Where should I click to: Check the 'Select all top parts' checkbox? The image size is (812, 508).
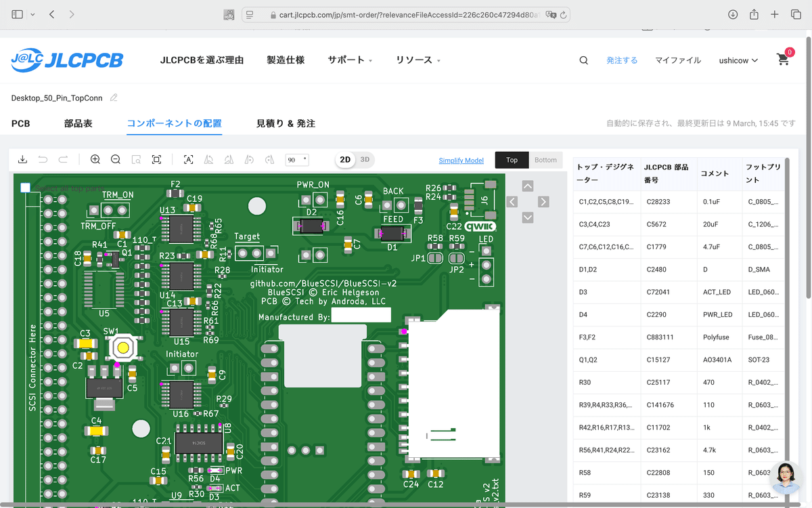(x=26, y=188)
